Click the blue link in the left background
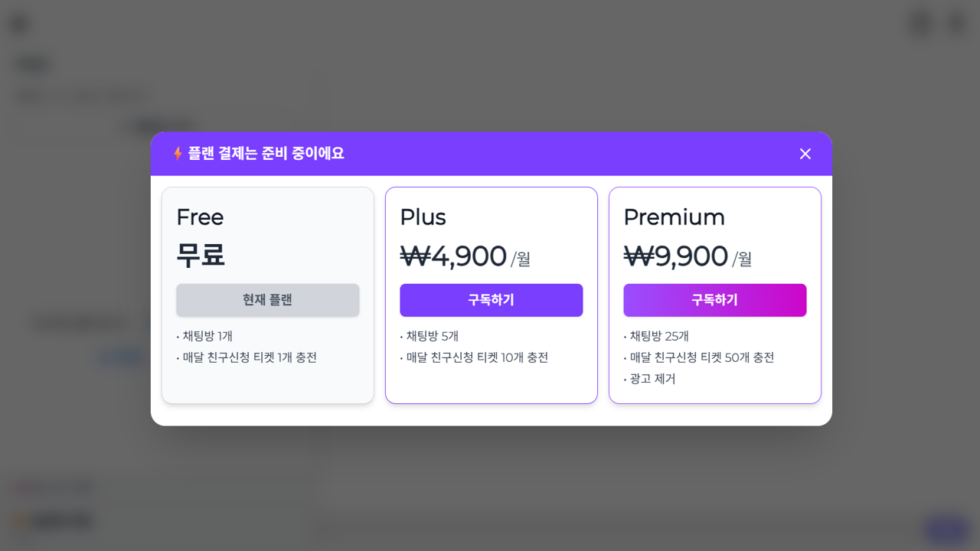The height and width of the screenshot is (551, 980). 119,357
